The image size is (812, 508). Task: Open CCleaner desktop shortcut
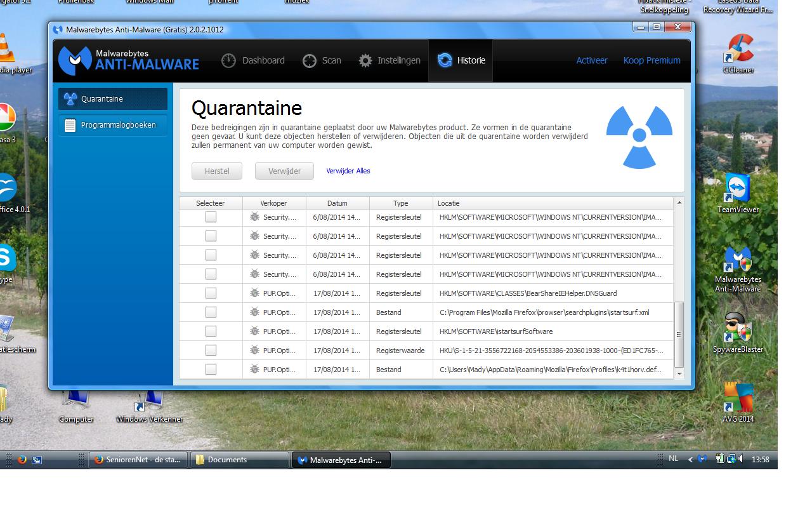tap(738, 54)
